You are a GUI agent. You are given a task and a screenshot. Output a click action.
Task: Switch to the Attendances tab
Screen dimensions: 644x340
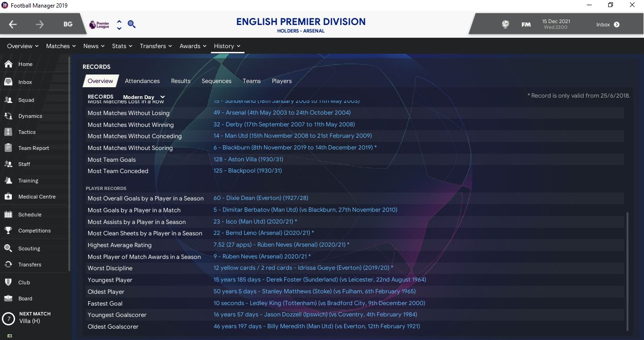click(142, 81)
